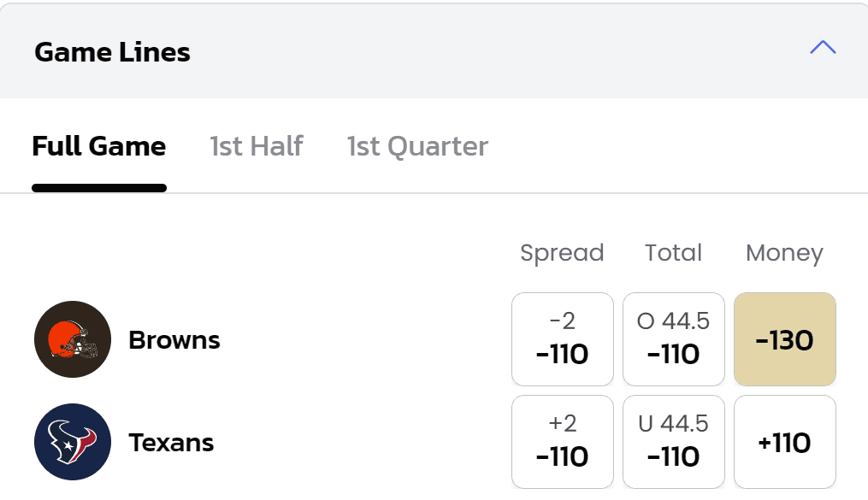Switch to the Full Game tab
Viewport: 868px width, 500px height.
point(99,146)
